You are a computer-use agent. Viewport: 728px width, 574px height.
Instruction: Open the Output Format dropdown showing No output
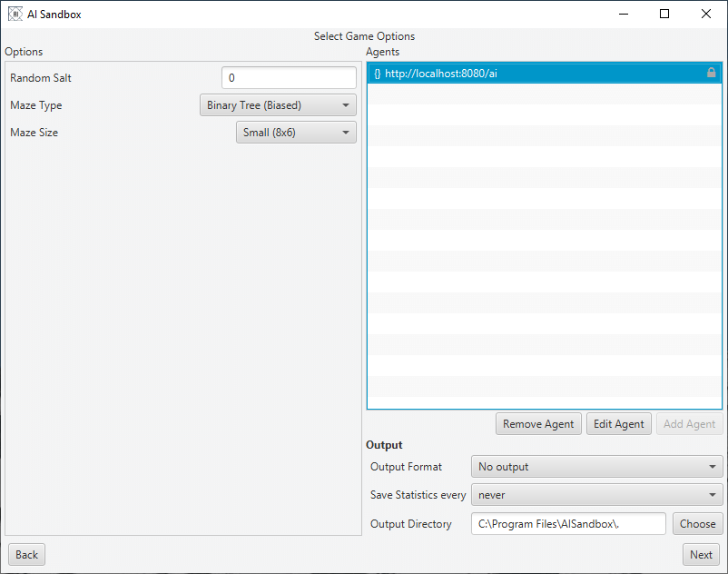(596, 466)
